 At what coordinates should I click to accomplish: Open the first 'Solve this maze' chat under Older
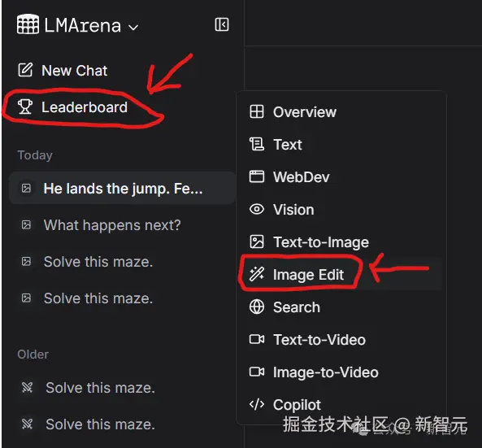point(123,387)
